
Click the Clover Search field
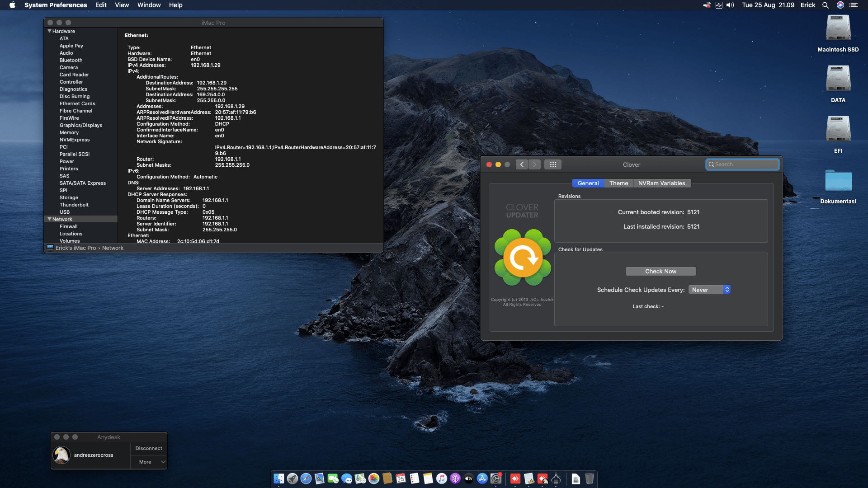[x=743, y=164]
